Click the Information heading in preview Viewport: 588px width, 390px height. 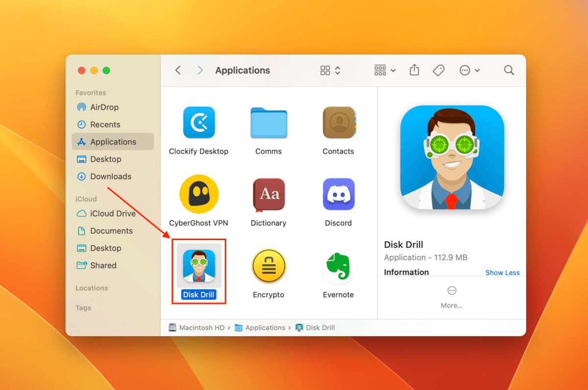point(406,272)
